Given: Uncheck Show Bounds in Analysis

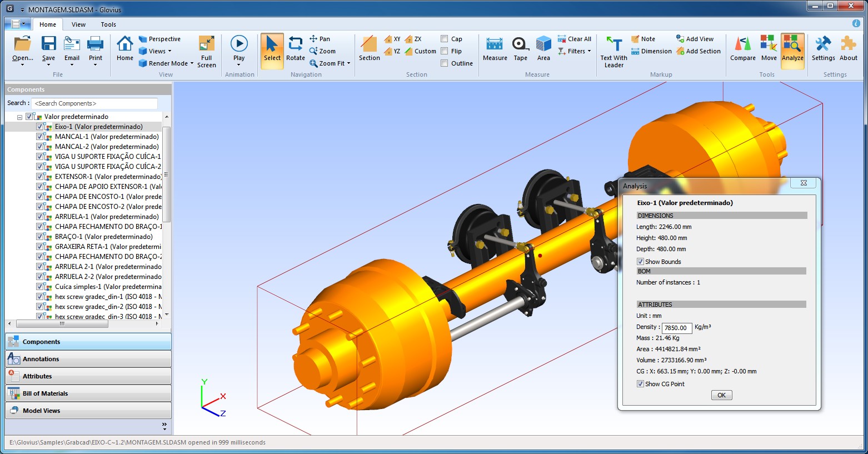Looking at the screenshot, I should click(x=640, y=262).
